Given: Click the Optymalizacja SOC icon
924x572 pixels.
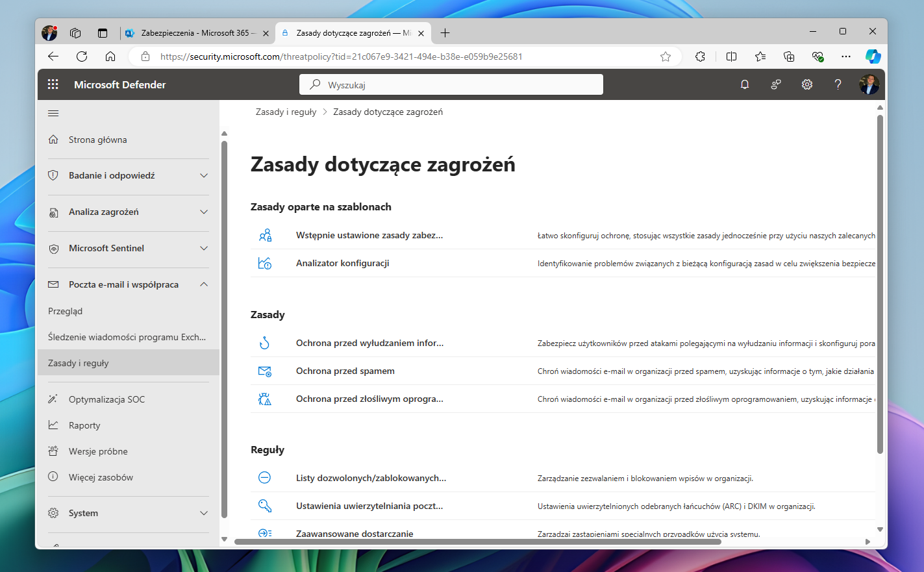Looking at the screenshot, I should point(53,399).
